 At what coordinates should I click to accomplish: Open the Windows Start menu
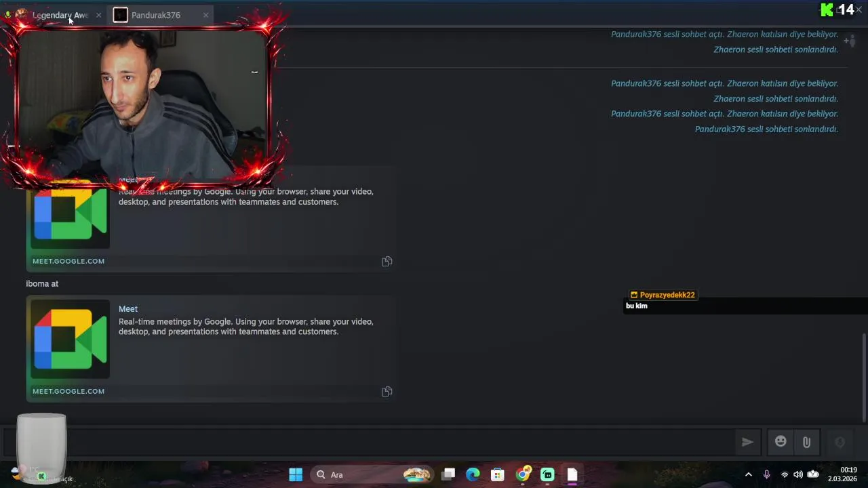click(296, 474)
